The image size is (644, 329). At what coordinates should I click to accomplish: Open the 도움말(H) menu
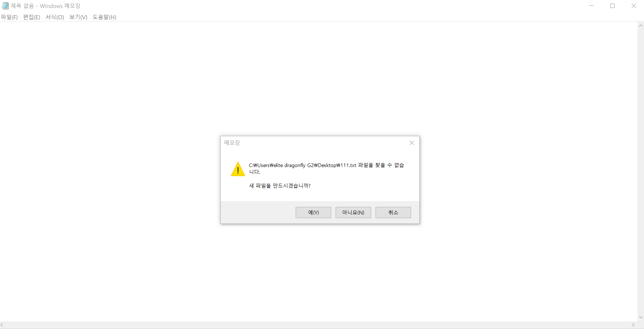point(104,17)
